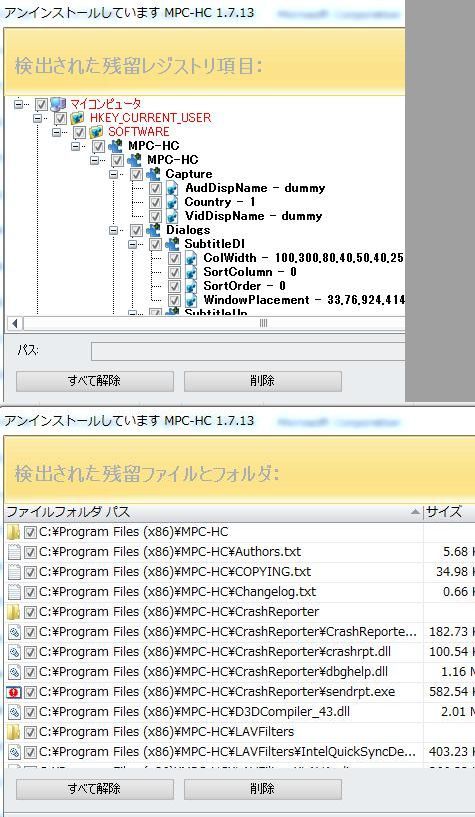This screenshot has width=475, height=817.
Task: Uncheck the SortColumn checkbox
Action: (x=174, y=273)
